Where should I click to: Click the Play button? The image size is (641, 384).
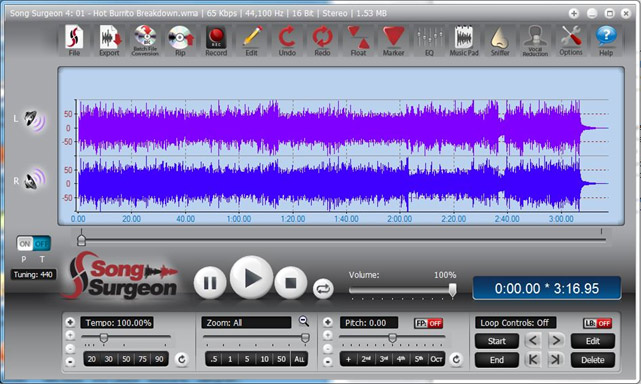251,278
